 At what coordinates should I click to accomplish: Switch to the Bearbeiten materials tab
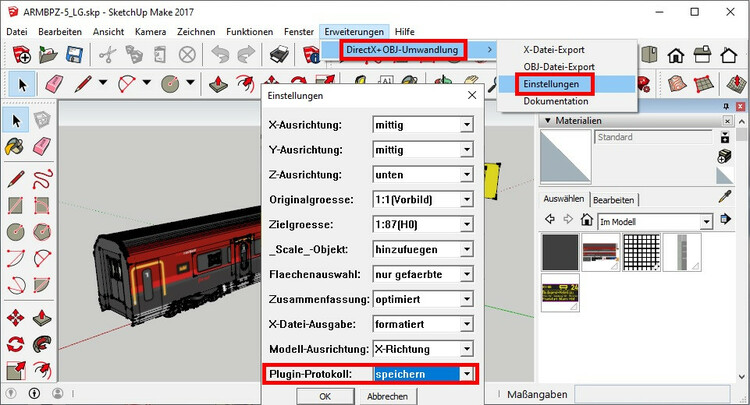tap(614, 200)
